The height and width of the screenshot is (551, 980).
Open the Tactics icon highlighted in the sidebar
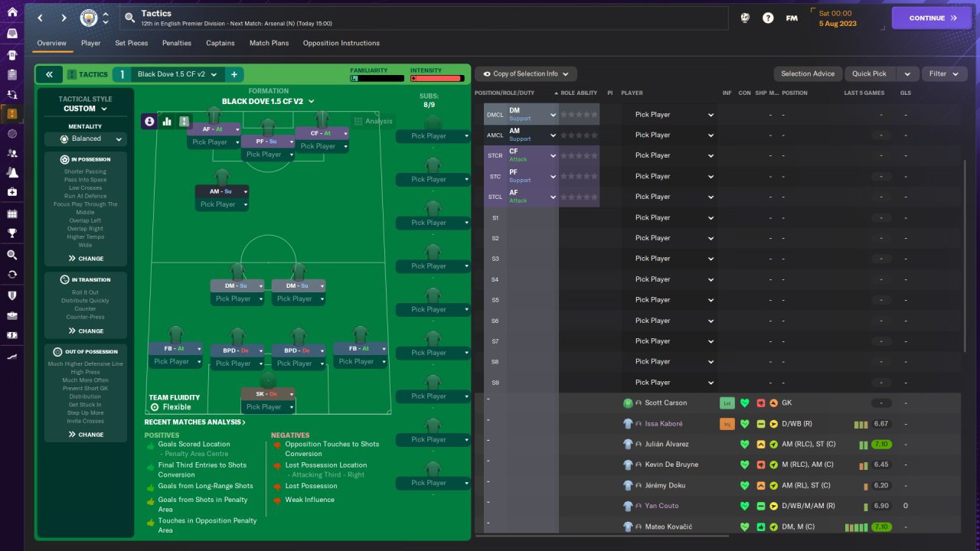[x=12, y=114]
